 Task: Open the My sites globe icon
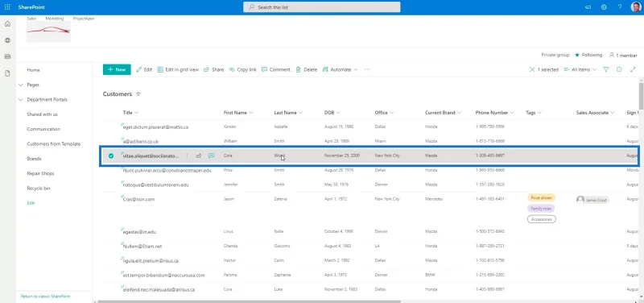click(x=7, y=40)
